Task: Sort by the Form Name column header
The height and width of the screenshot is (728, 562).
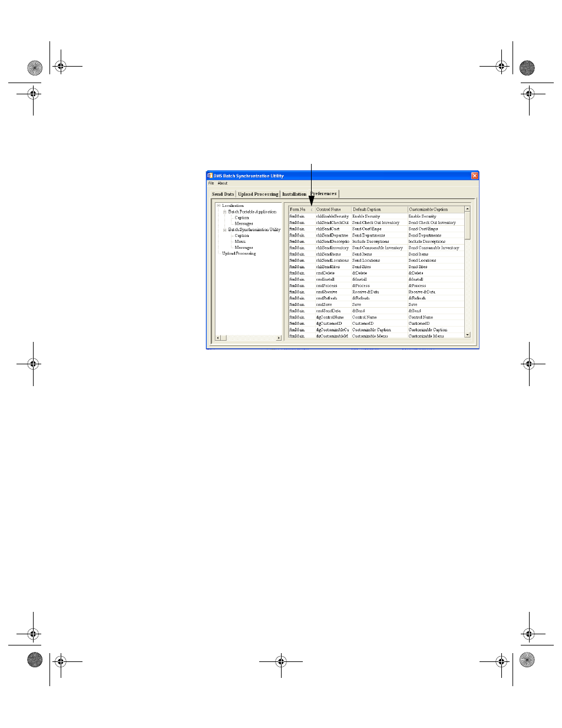Action: 302,209
